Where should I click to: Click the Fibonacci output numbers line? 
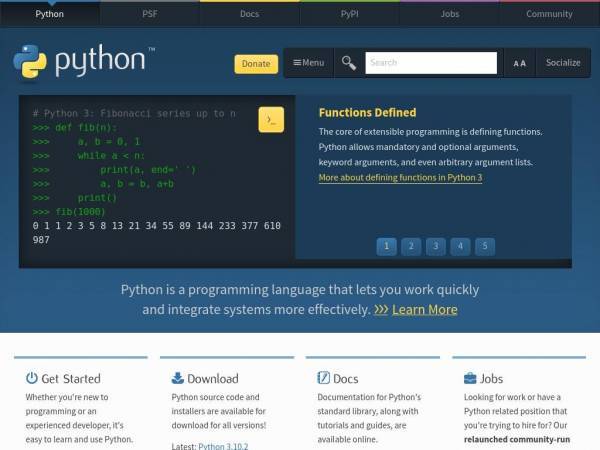coord(157,233)
